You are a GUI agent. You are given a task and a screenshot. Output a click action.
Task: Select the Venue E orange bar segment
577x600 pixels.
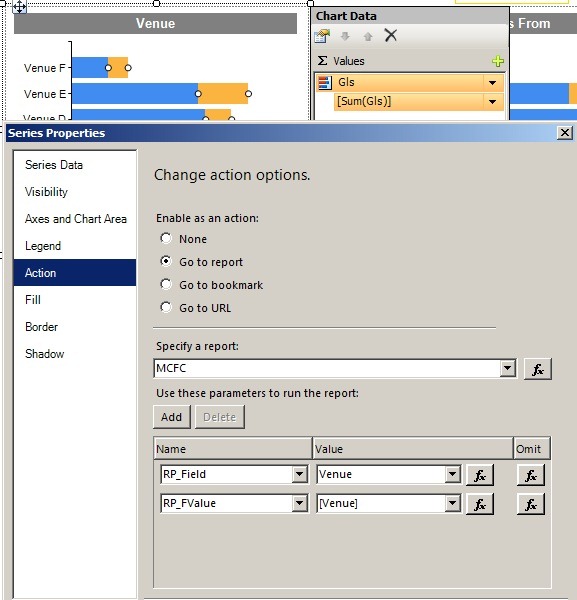223,94
